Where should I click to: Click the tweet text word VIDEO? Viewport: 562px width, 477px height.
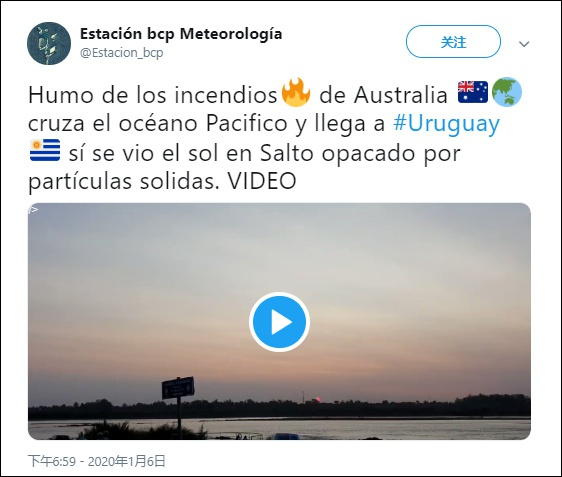pyautogui.click(x=262, y=181)
